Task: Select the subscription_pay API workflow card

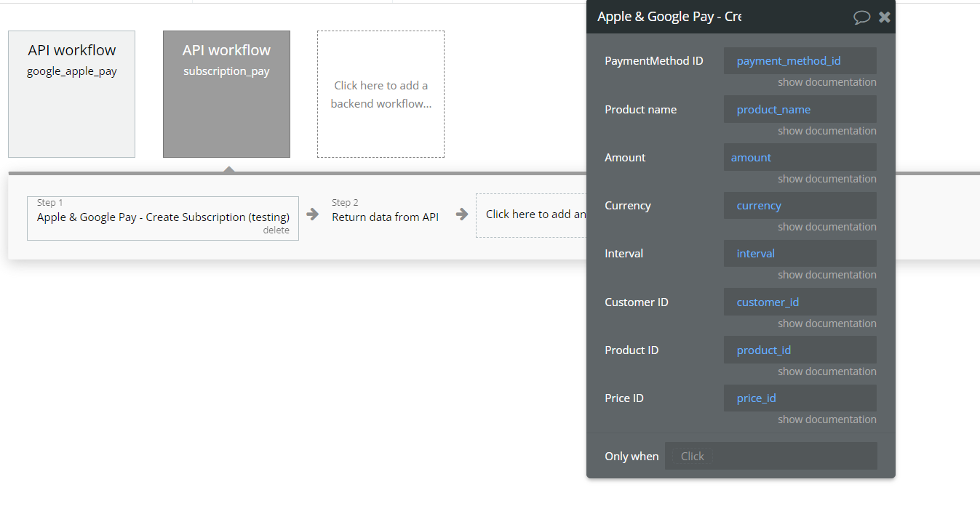Action: pyautogui.click(x=226, y=94)
